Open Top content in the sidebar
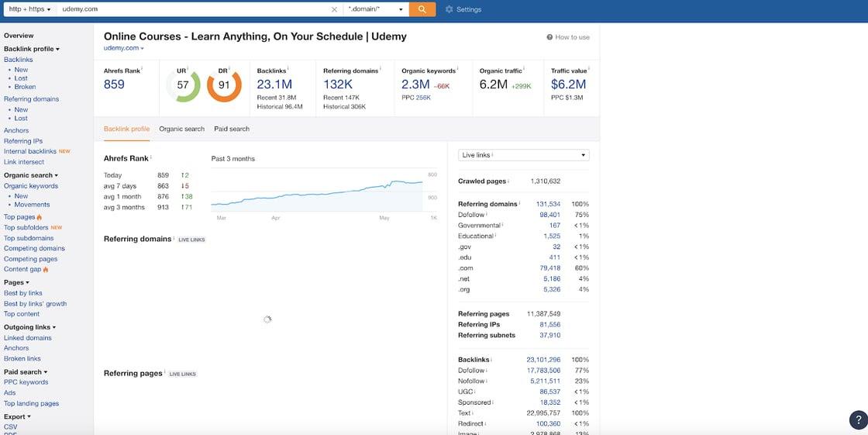Viewport: 868px width, 435px height. click(22, 313)
